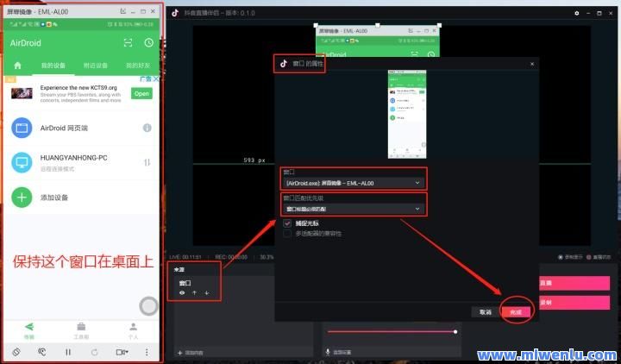Click the pink 直播 start live button
Image resolution: width=621 pixels, height=364 pixels.
[x=574, y=283]
